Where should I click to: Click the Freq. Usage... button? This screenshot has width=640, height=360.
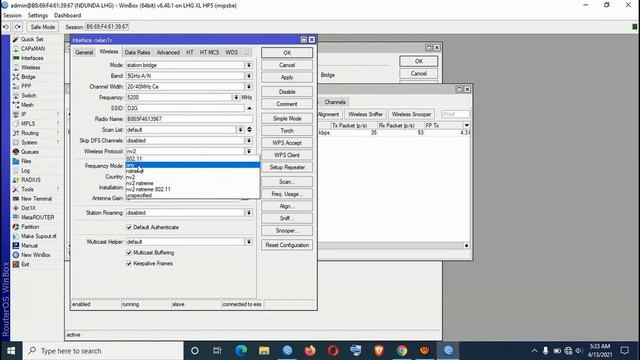[287, 194]
